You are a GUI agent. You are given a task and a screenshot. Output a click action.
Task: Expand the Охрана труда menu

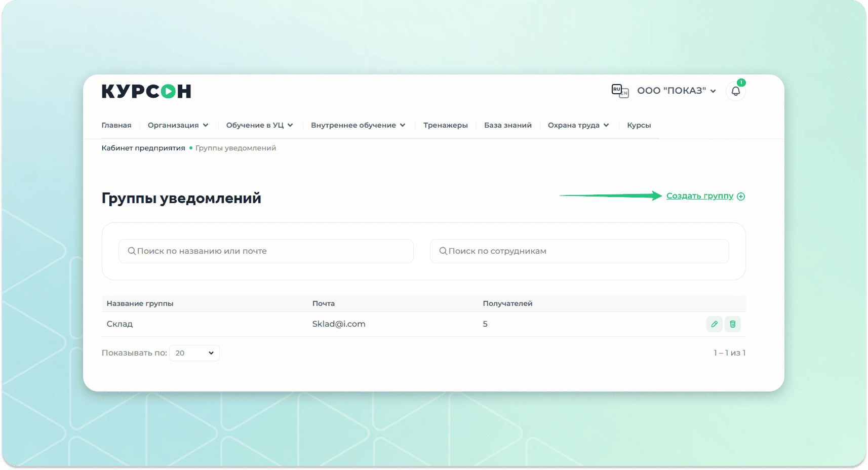point(578,125)
